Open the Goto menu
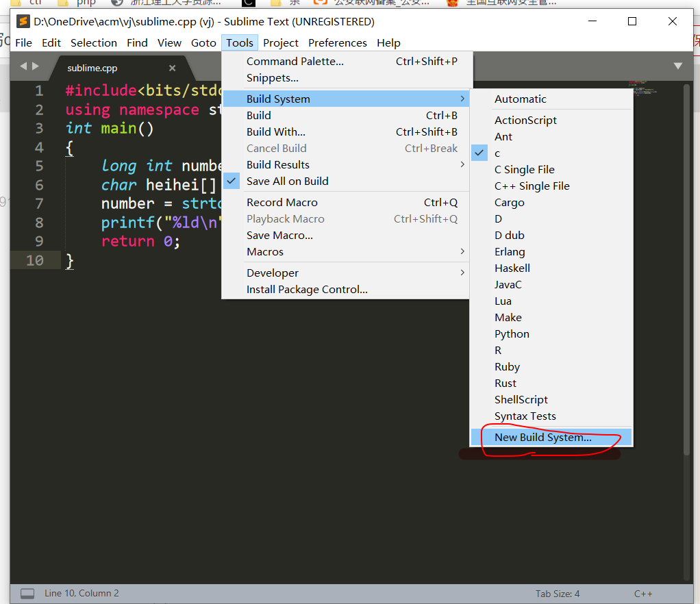The height and width of the screenshot is (604, 700). point(203,43)
